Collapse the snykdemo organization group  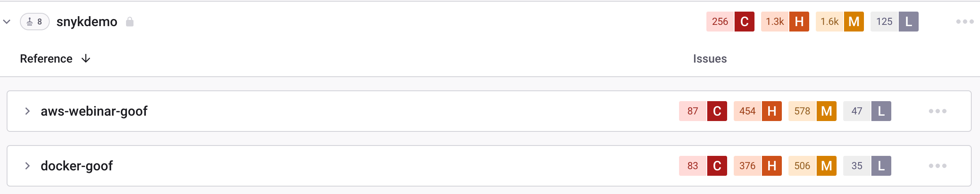coord(7,22)
